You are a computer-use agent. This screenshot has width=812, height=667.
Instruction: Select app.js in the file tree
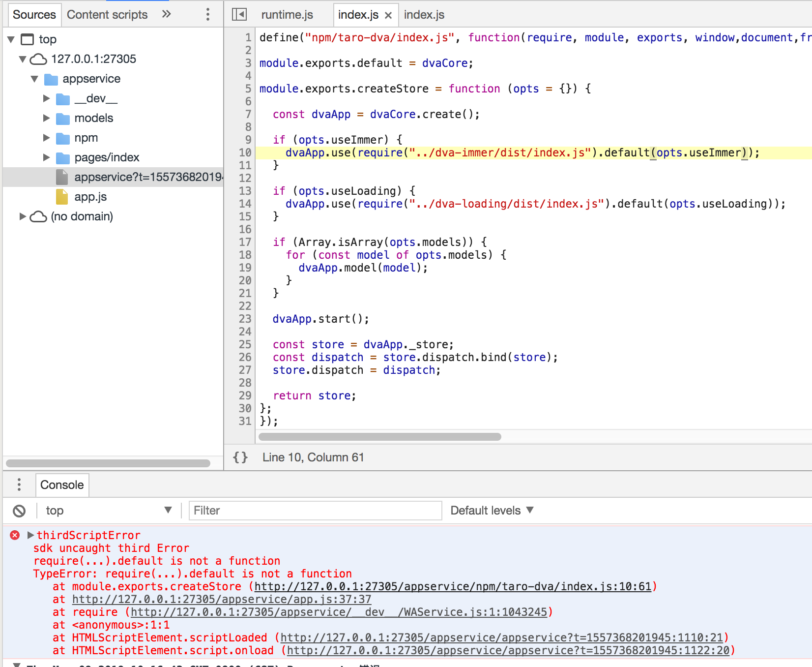pyautogui.click(x=90, y=197)
